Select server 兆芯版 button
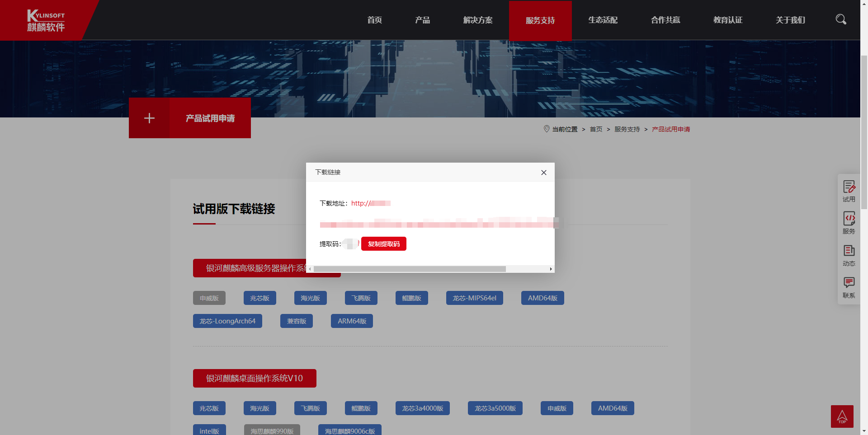The image size is (868, 435). point(260,298)
